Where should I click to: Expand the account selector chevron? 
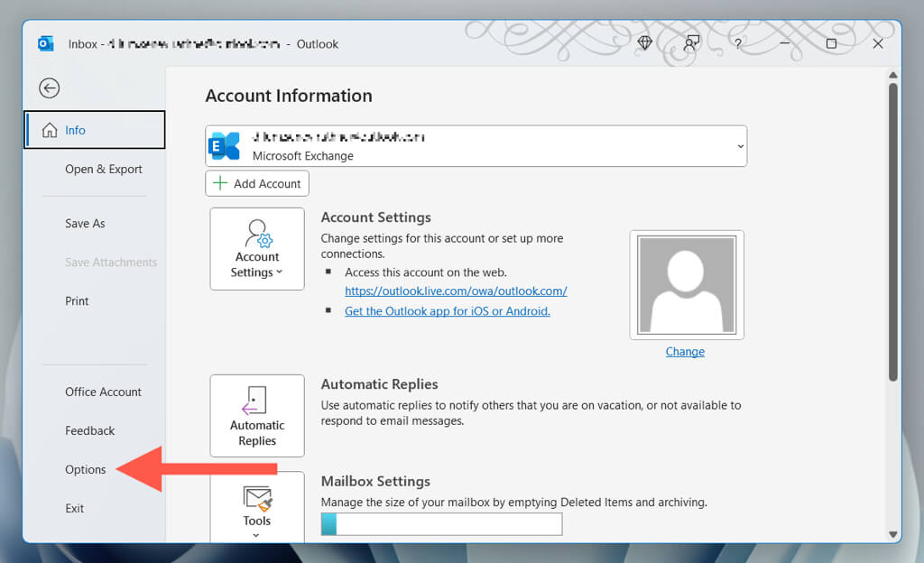(x=740, y=146)
